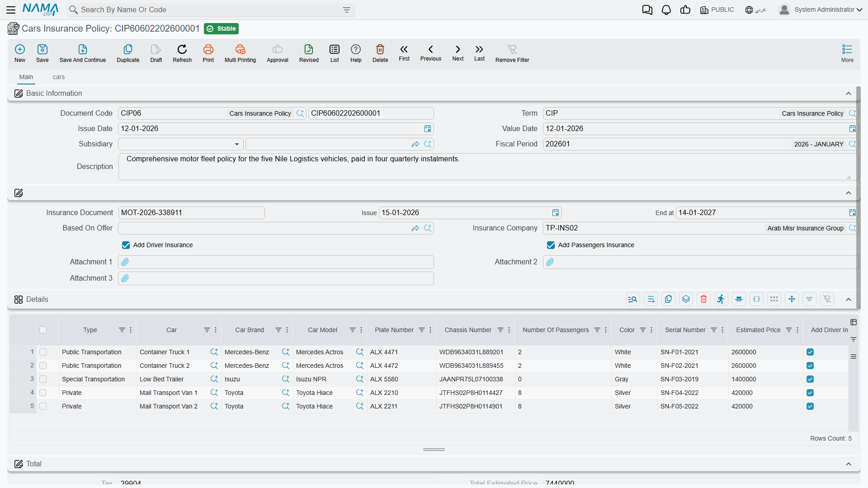
Task: Open Multi Printing from toolbar
Action: point(240,53)
